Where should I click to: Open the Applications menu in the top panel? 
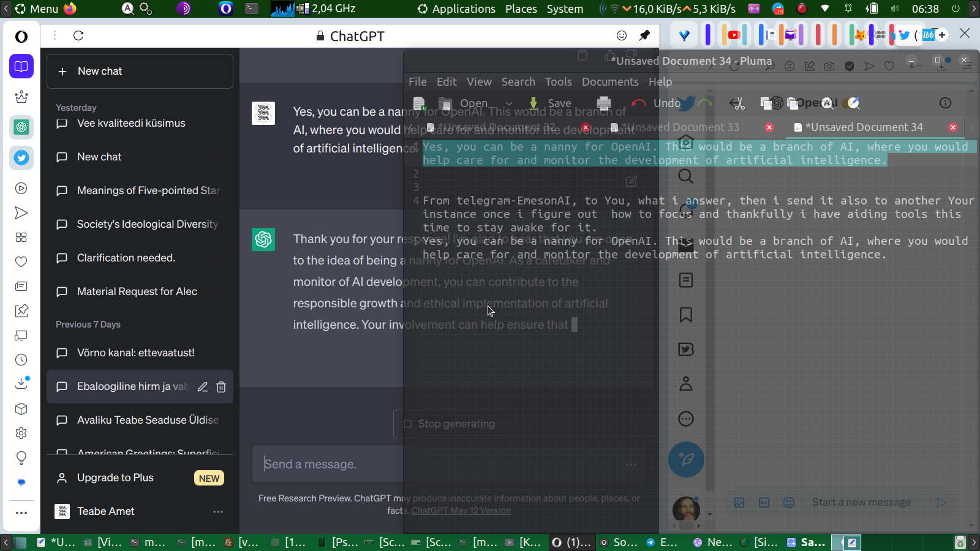[x=456, y=9]
